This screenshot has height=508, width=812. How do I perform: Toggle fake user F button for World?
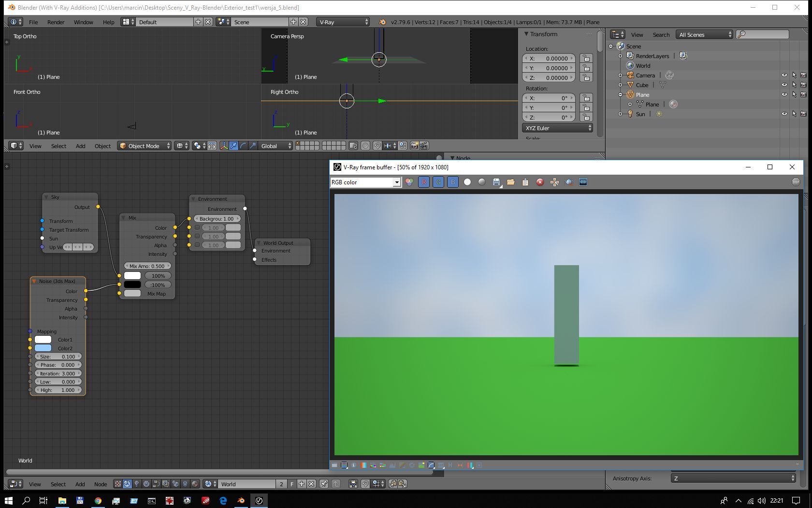tap(292, 484)
